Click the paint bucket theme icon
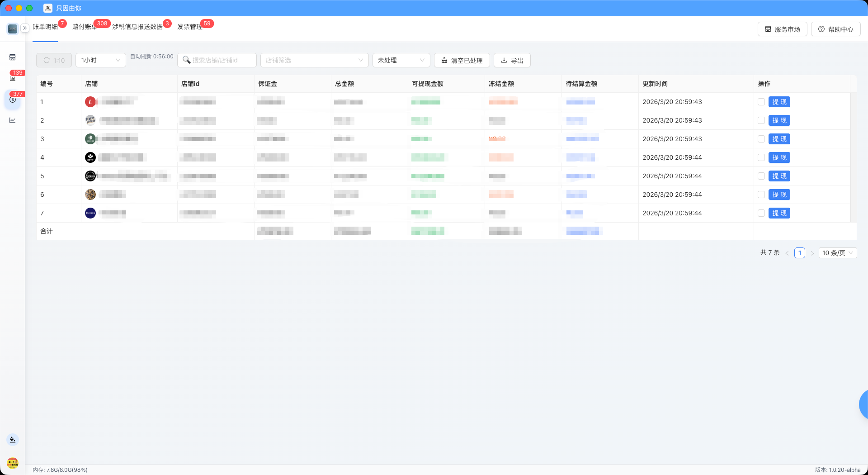This screenshot has width=868, height=475. [x=13, y=440]
